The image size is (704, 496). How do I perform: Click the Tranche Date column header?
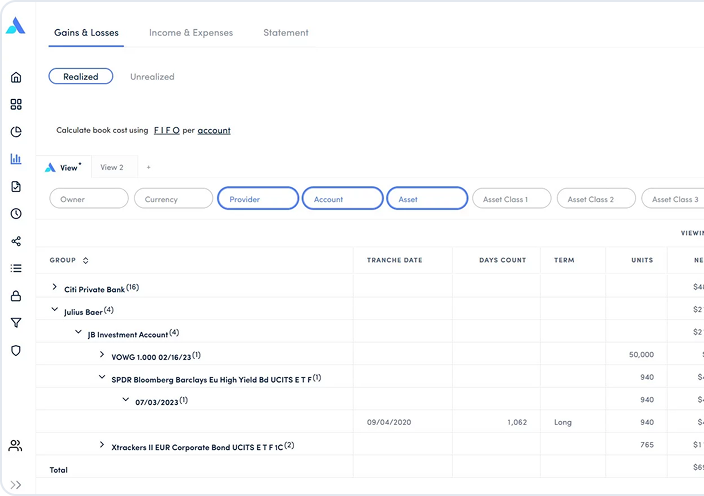point(394,260)
